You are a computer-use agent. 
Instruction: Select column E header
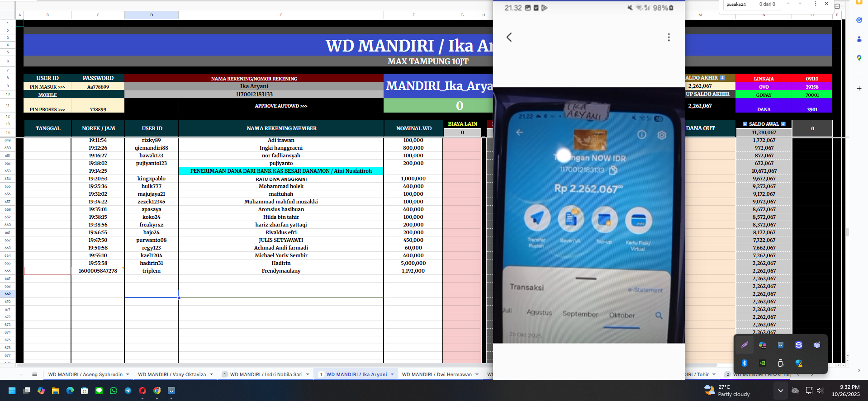(281, 15)
